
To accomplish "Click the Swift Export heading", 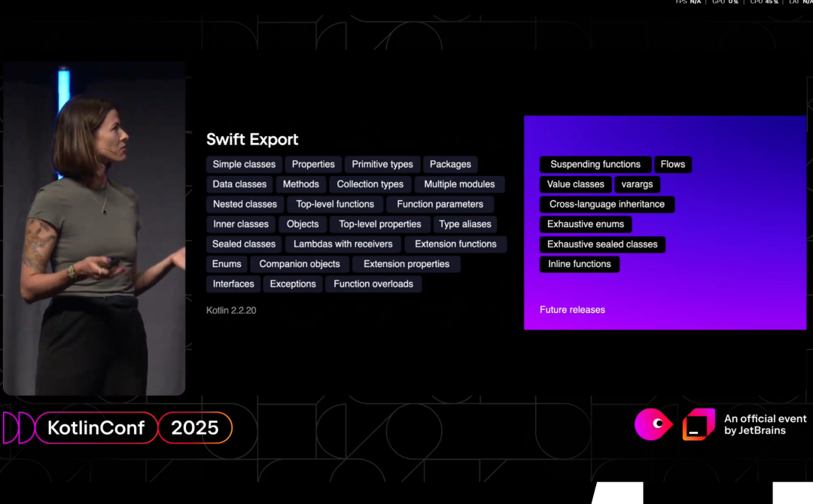I will coord(252,139).
